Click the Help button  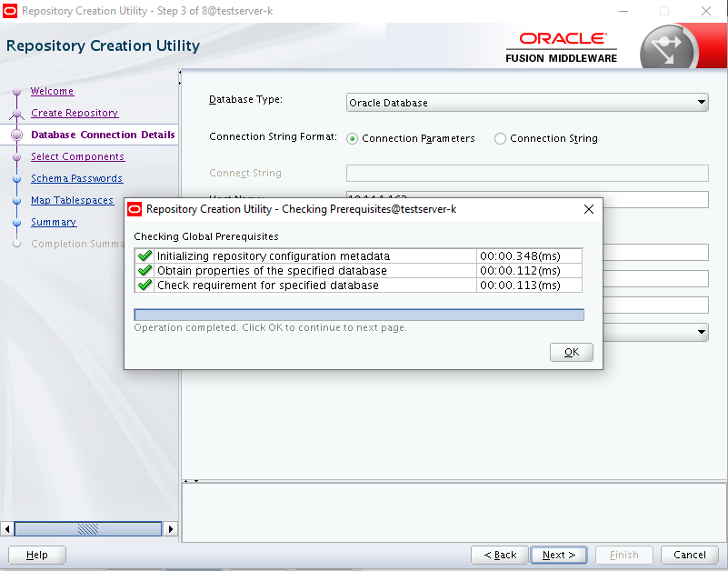pos(37,555)
